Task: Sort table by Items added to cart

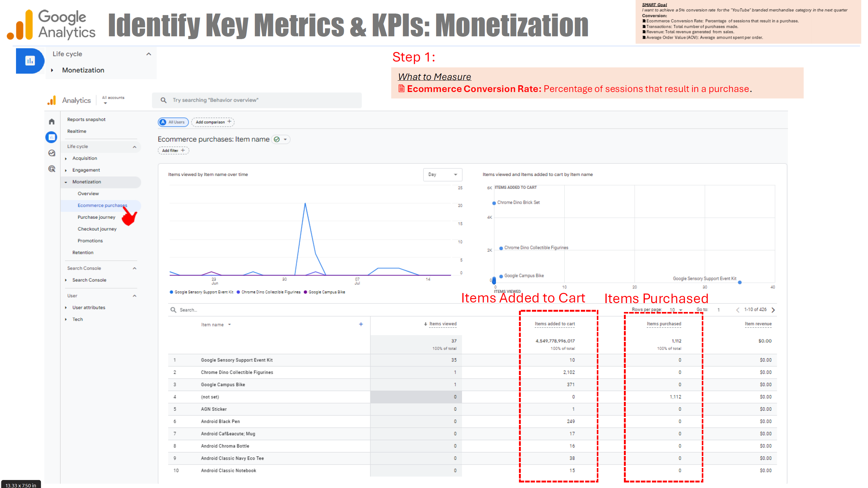Action: [555, 324]
